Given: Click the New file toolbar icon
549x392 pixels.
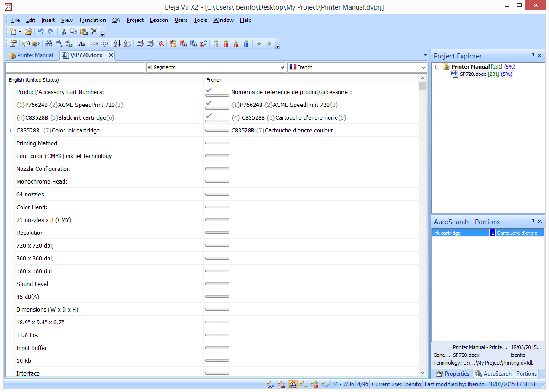Looking at the screenshot, I should point(14,32).
